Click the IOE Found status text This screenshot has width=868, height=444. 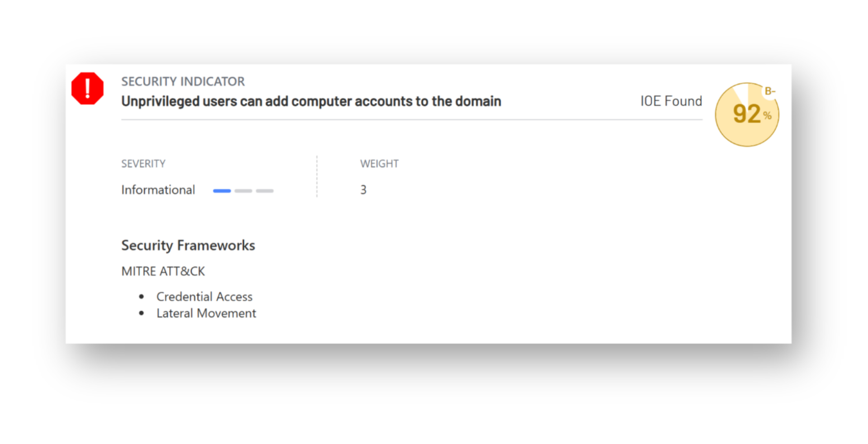671,101
